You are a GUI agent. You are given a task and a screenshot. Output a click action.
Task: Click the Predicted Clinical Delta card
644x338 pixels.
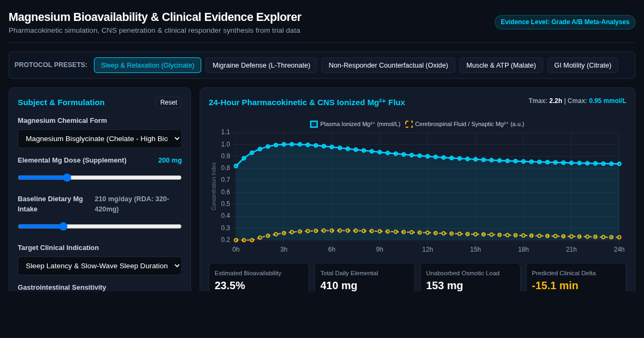576,277
